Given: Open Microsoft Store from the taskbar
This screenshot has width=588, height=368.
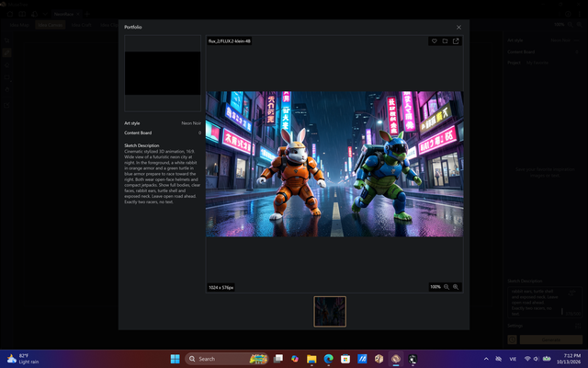Looking at the screenshot, I should [x=345, y=359].
